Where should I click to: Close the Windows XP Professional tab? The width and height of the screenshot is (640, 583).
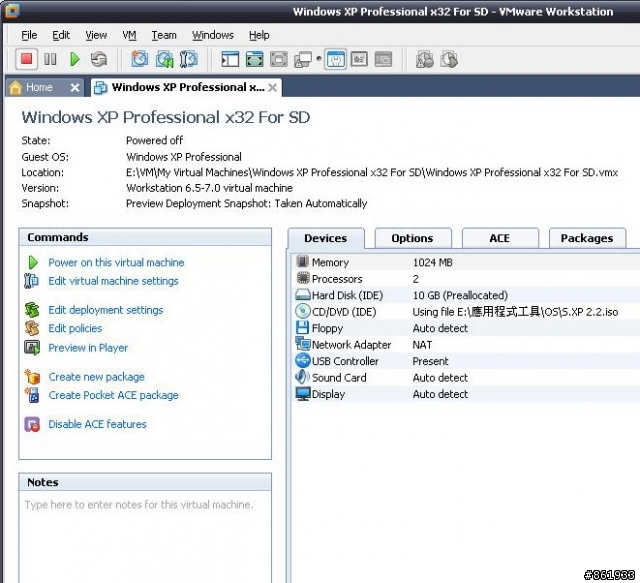273,87
